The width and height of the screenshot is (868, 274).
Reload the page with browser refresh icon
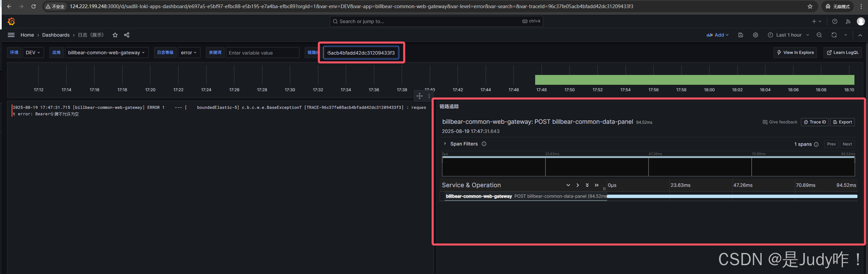point(34,6)
